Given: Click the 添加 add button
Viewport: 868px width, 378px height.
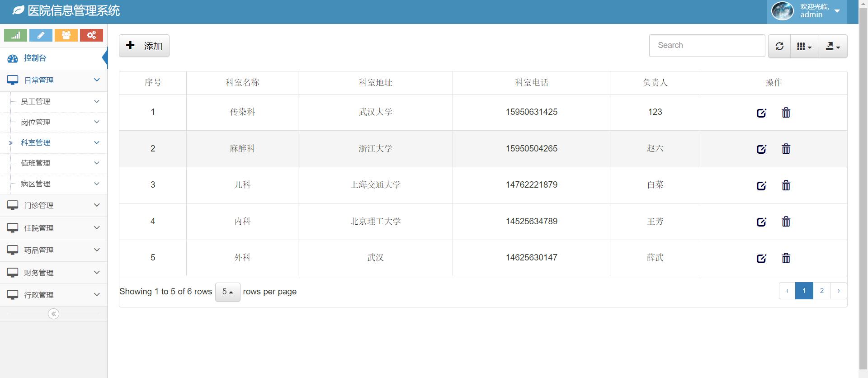Looking at the screenshot, I should pyautogui.click(x=144, y=46).
